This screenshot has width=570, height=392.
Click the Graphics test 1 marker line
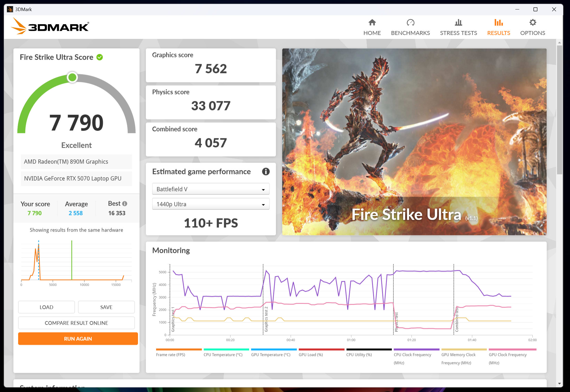170,300
